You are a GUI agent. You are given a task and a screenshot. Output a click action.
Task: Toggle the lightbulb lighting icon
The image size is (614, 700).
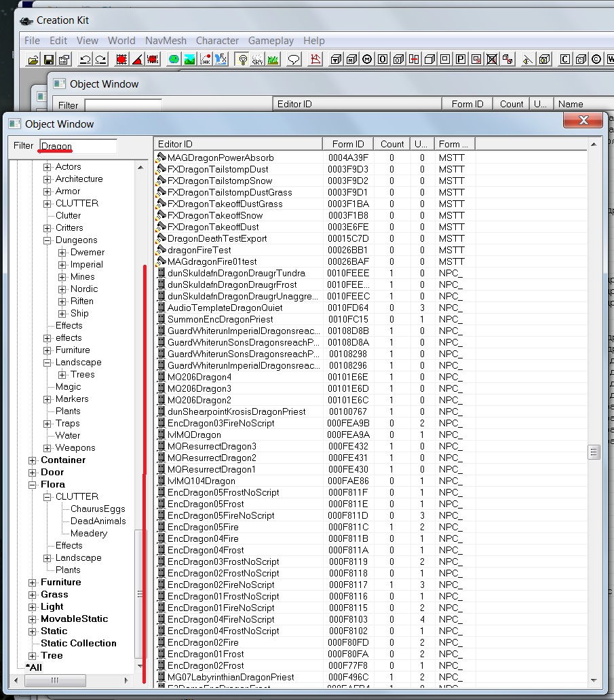(242, 60)
